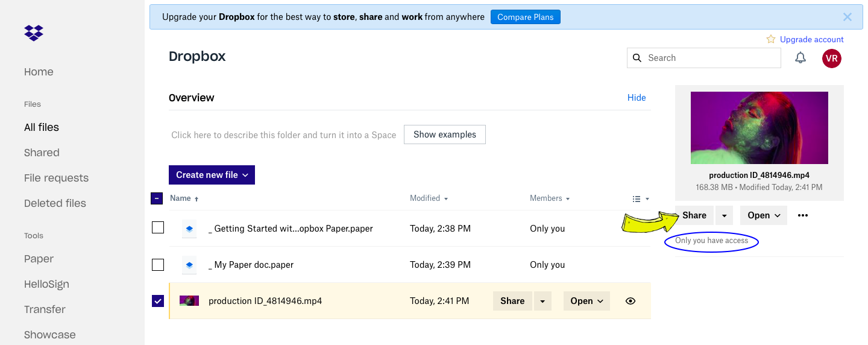Viewport: 868px width, 345px height.
Task: Sort files by the Name column
Action: tap(184, 198)
